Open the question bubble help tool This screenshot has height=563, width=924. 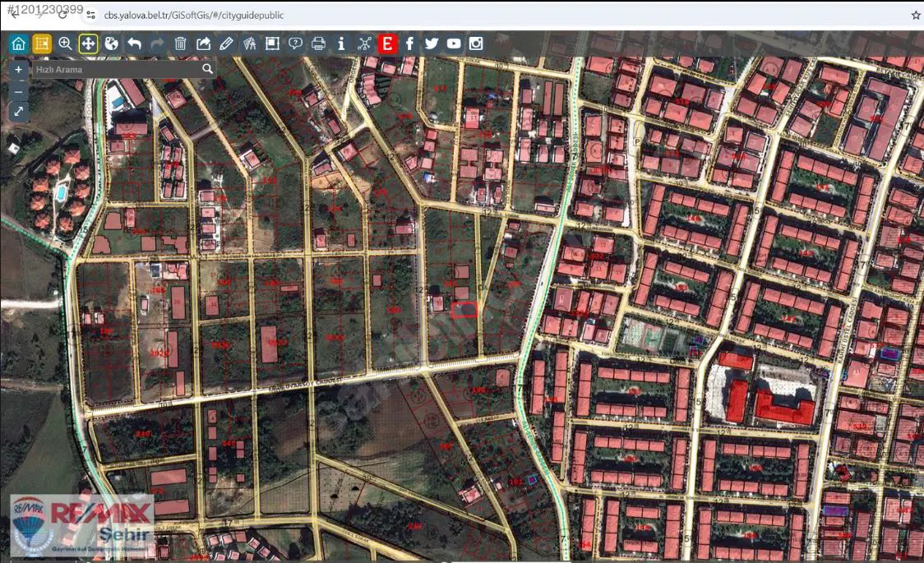click(295, 44)
